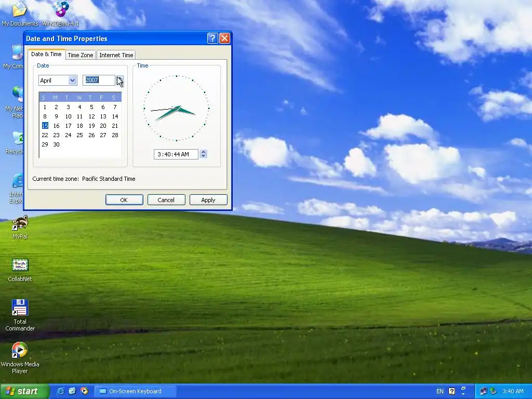
Task: Select day 17 in the calendar
Action: (x=68, y=126)
